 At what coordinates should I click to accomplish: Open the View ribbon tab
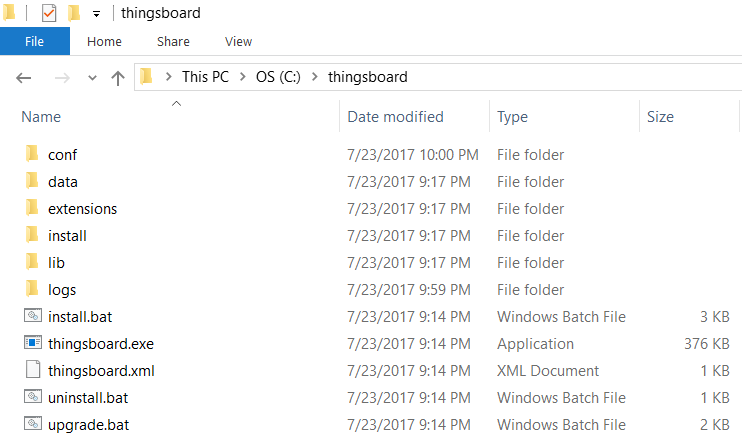click(238, 41)
